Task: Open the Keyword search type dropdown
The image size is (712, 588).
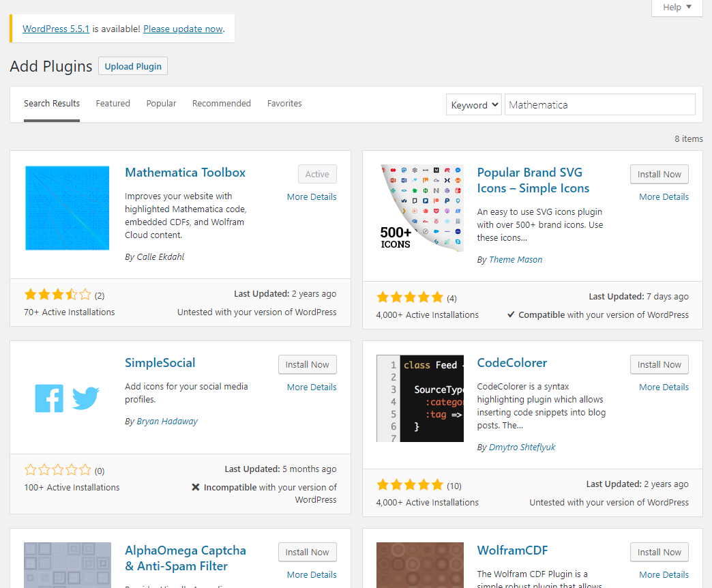Action: pos(473,105)
